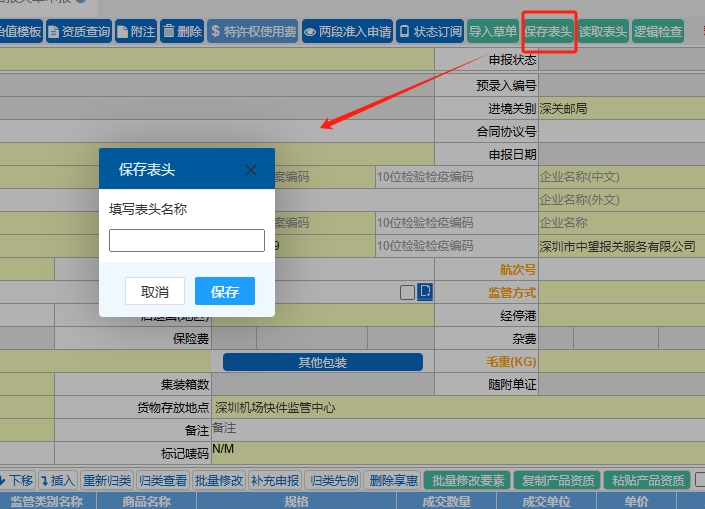Click 两段准入申请 eye button
Viewport: 705px width, 509px height.
coord(346,32)
